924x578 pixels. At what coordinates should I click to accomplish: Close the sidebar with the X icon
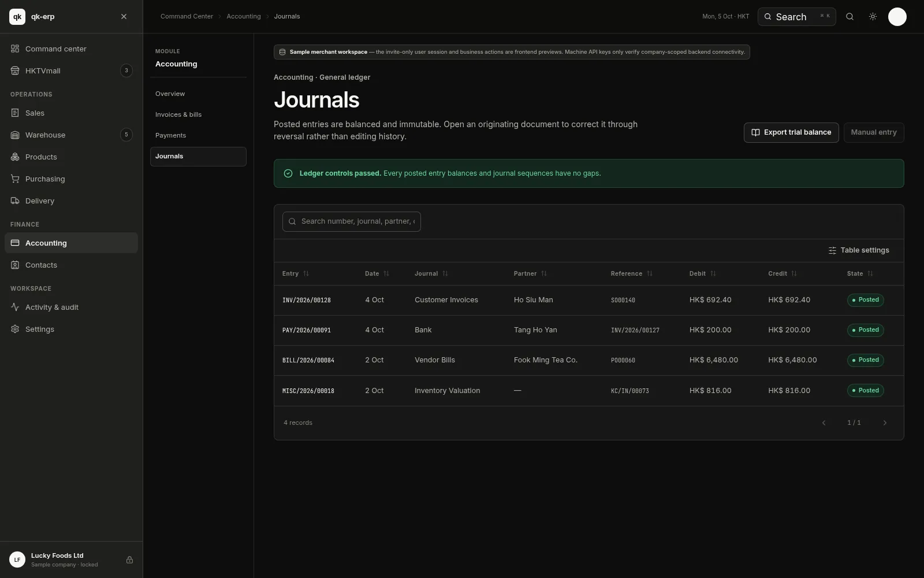(x=124, y=17)
